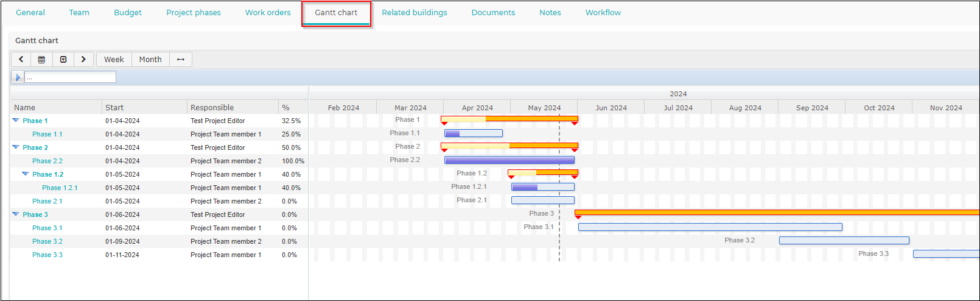980x301 pixels.
Task: Open the Budget tab
Action: 128,12
